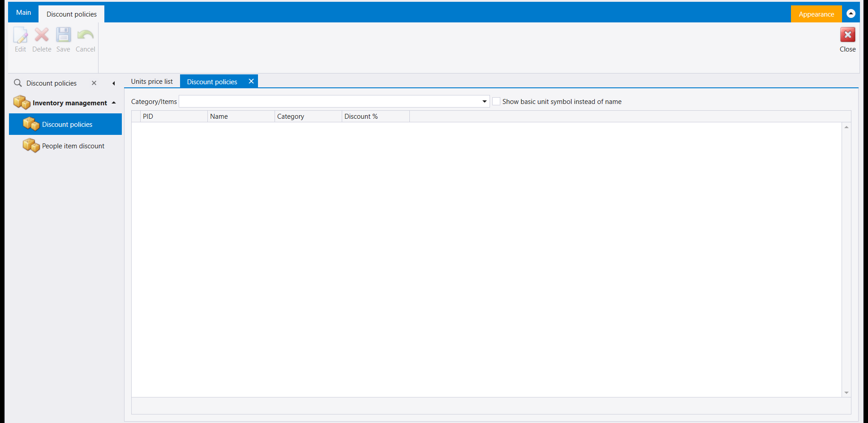
Task: Click the Delete red X icon
Action: click(x=42, y=35)
